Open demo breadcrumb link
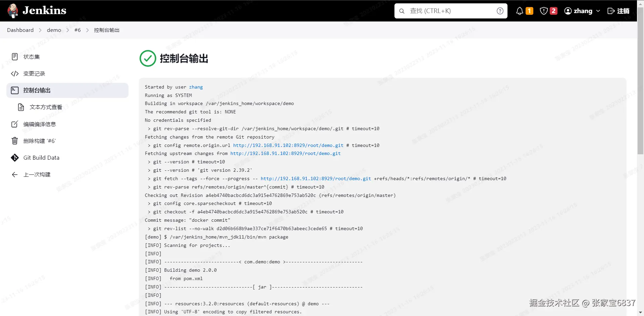 pos(54,30)
